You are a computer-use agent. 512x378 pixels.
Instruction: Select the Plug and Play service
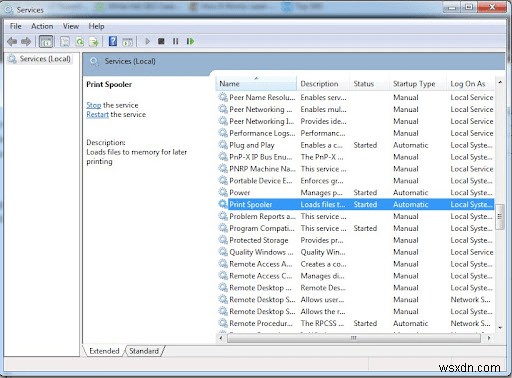click(x=356, y=145)
